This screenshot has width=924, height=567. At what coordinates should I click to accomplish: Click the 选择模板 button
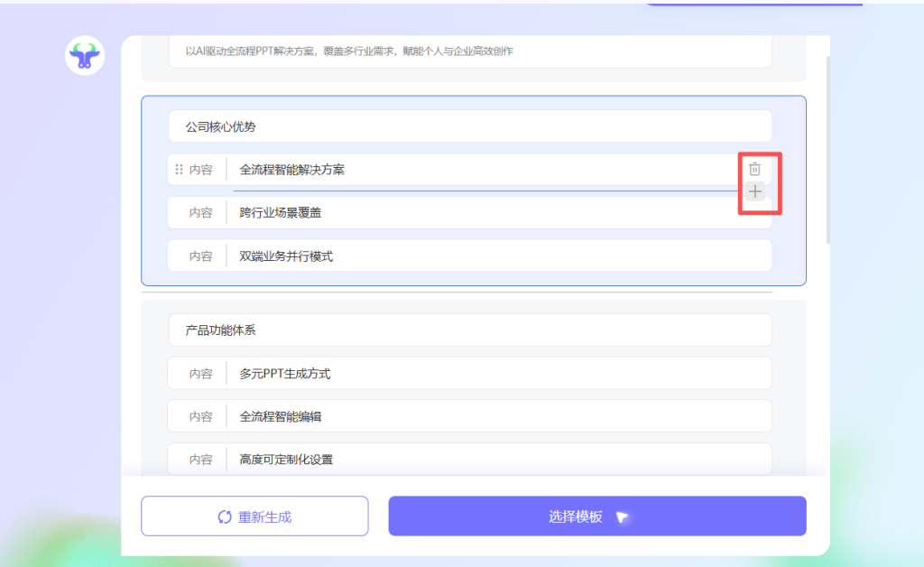click(596, 516)
